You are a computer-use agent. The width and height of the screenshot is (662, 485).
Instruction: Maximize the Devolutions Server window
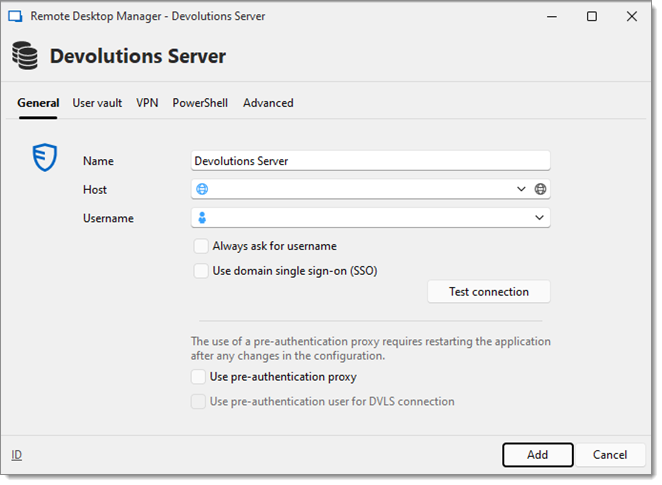(592, 16)
